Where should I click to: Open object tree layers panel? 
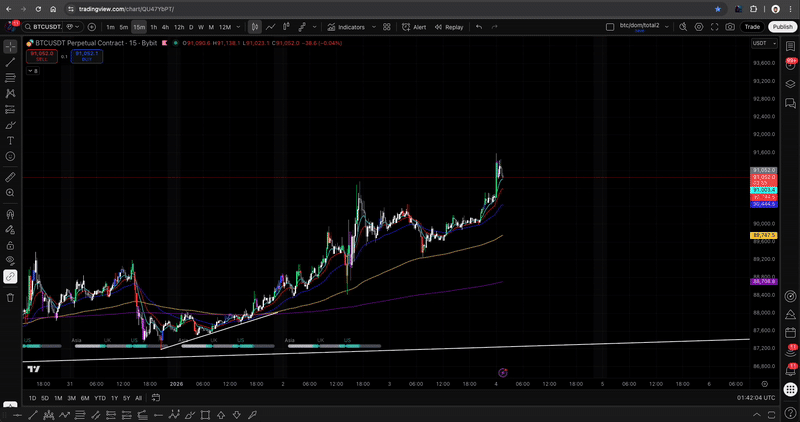click(790, 84)
